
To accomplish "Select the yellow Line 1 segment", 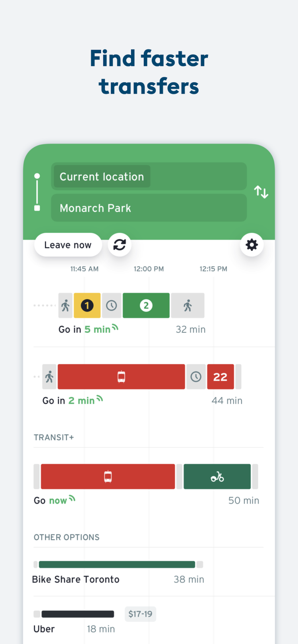I will (x=87, y=306).
